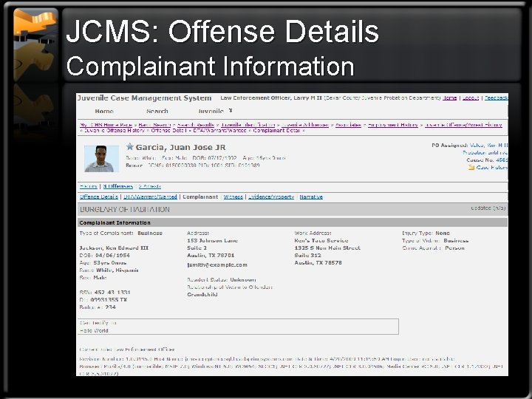Open the Juvenile menu
532x399 pixels.
[x=211, y=111]
